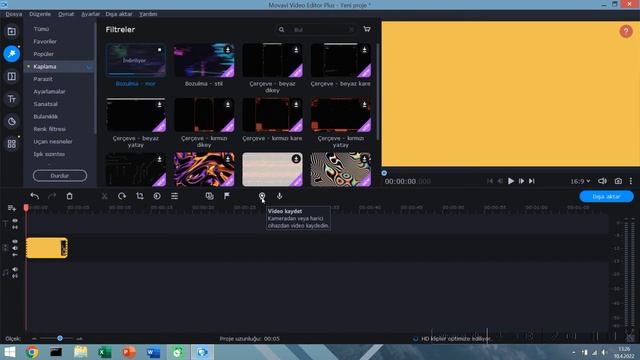640x360 pixels.
Task: Open the Dışa aktar menu
Action: [x=119, y=14]
